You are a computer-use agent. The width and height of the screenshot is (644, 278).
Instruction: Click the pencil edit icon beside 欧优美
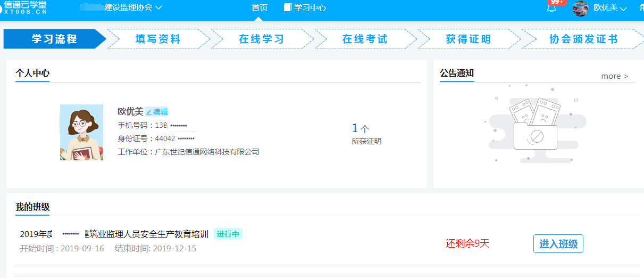tap(149, 112)
